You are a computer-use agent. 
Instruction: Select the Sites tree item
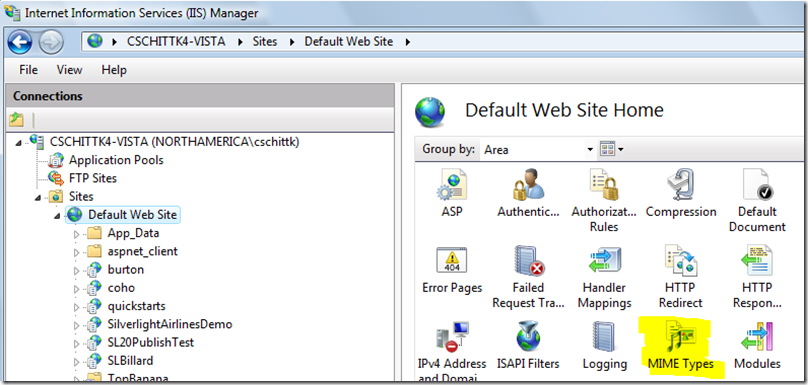pos(81,197)
